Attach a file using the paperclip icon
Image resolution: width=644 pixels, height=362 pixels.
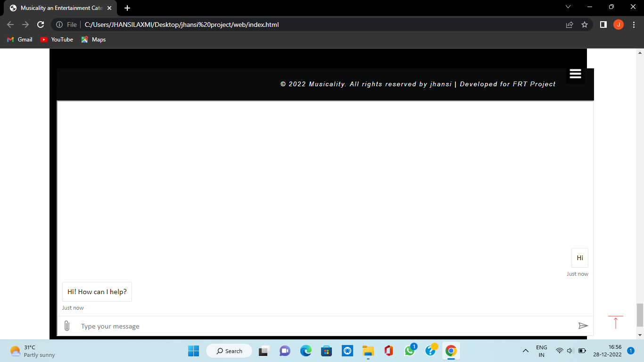point(67,325)
